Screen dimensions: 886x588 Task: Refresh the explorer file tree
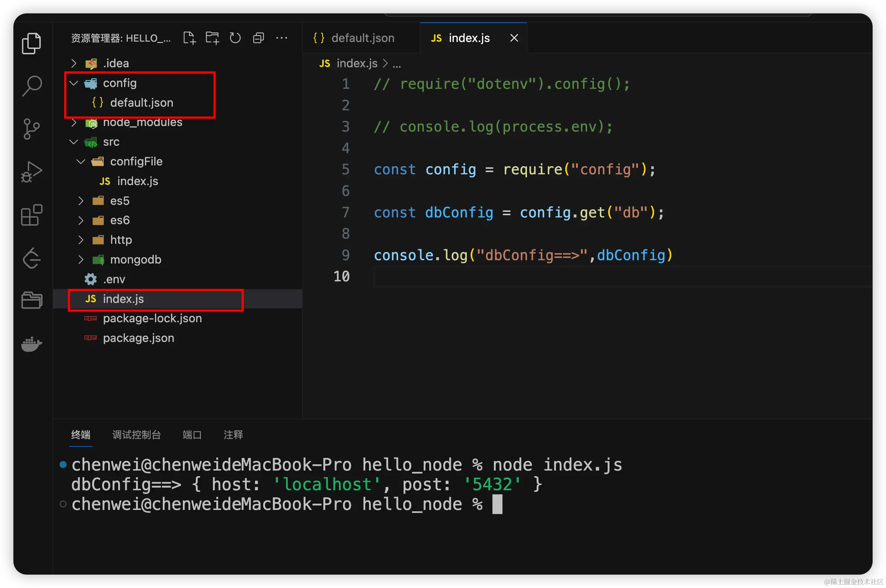[x=235, y=38]
